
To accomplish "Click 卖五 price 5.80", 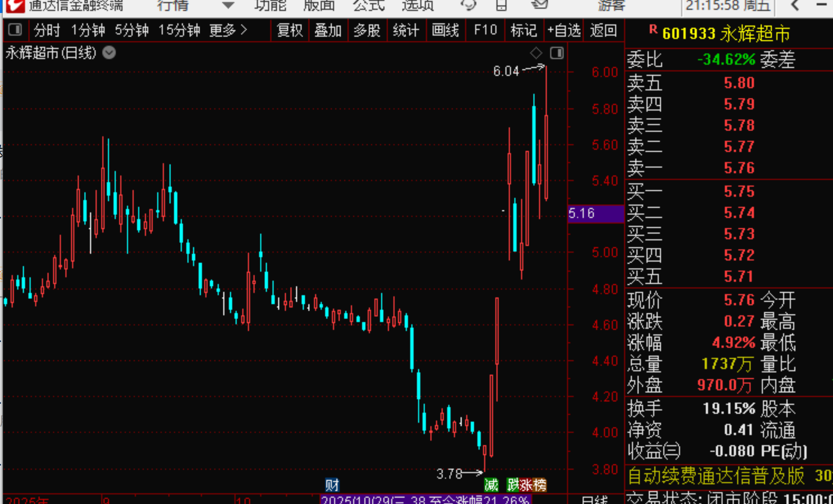I will click(739, 83).
